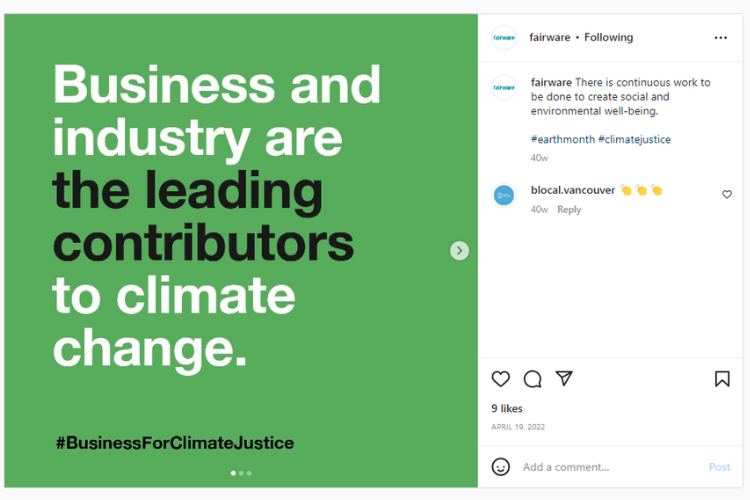The image size is (750, 500).
Task: Click the Post comment button
Action: 719,467
